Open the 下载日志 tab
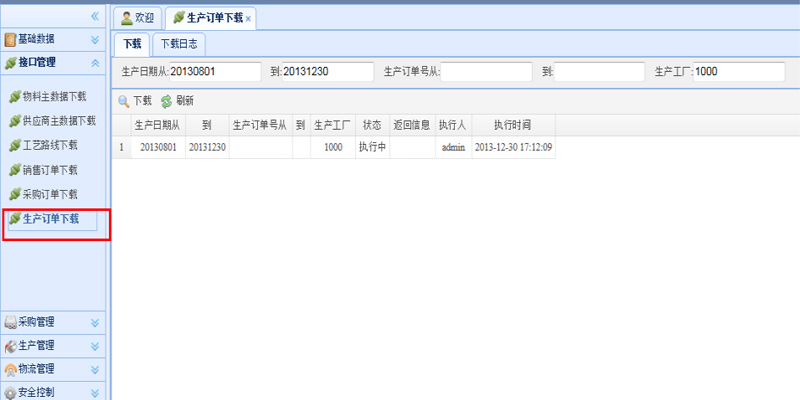This screenshot has width=800, height=400. coord(179,44)
